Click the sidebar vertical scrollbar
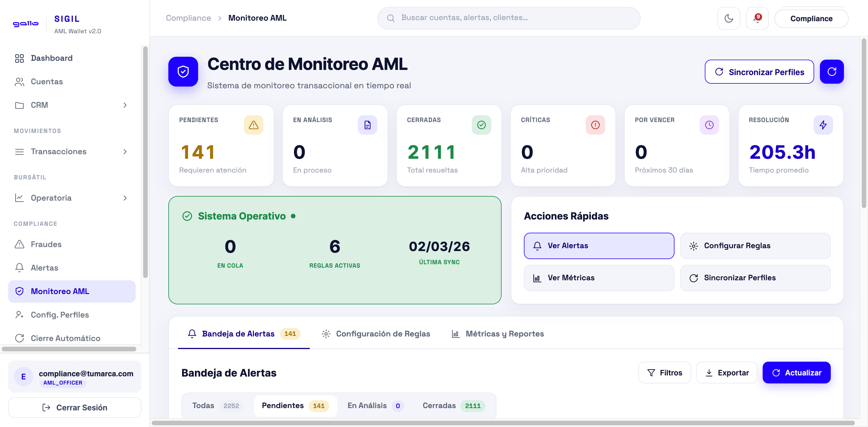 click(145, 162)
